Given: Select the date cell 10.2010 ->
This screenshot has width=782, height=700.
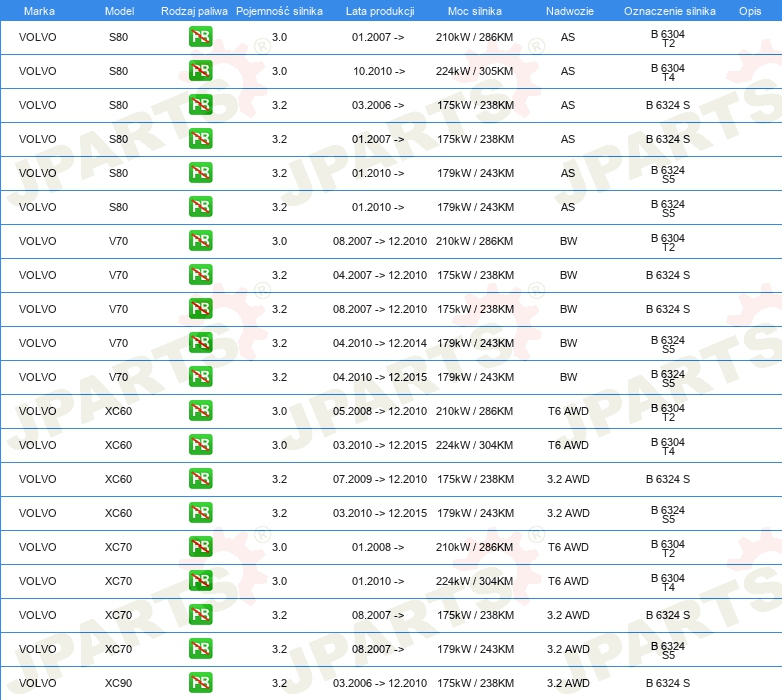Looking at the screenshot, I should click(x=379, y=71).
